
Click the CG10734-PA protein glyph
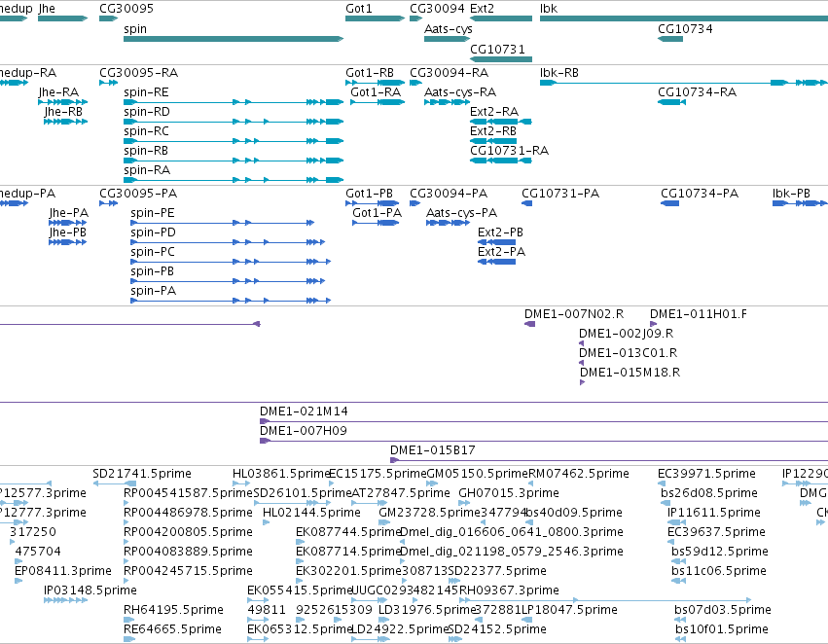coord(670,203)
